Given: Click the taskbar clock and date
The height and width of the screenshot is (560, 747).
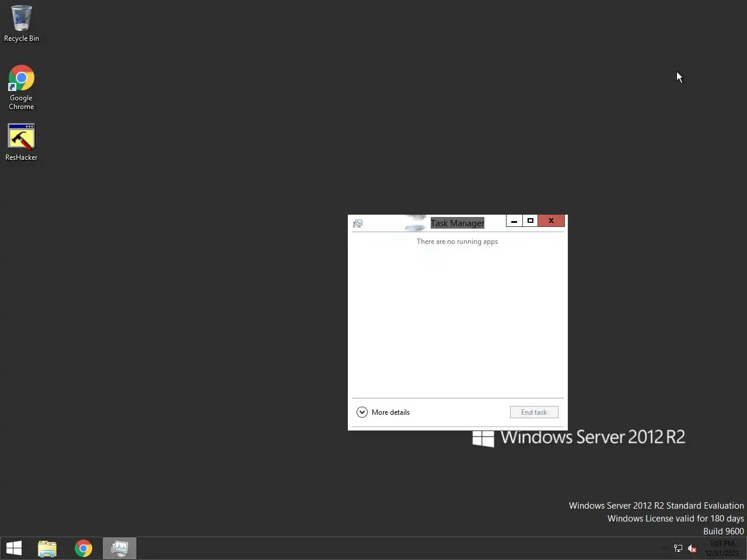Looking at the screenshot, I should (722, 548).
